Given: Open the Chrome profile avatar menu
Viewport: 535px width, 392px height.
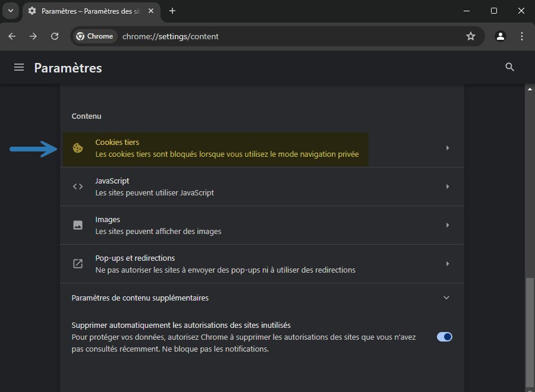Looking at the screenshot, I should point(500,36).
